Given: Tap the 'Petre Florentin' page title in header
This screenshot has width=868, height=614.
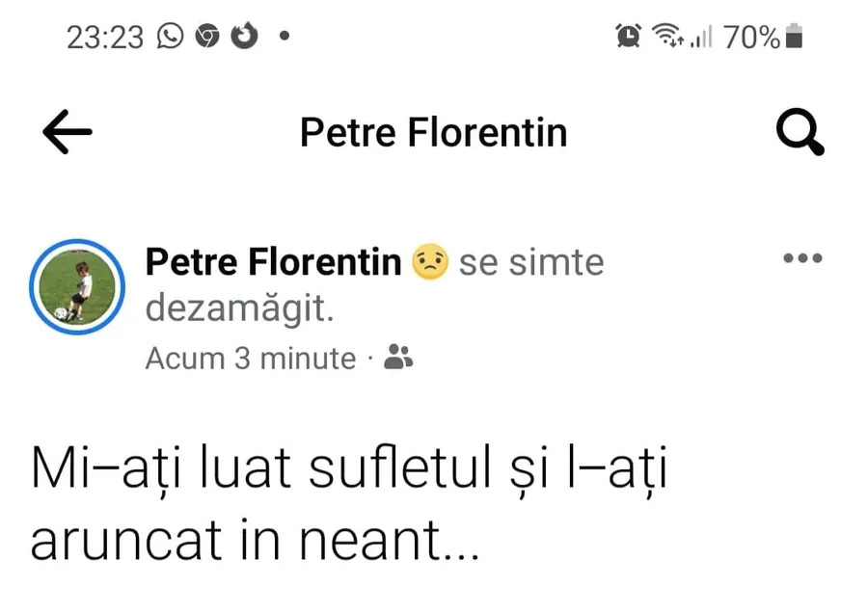Looking at the screenshot, I should tap(433, 133).
